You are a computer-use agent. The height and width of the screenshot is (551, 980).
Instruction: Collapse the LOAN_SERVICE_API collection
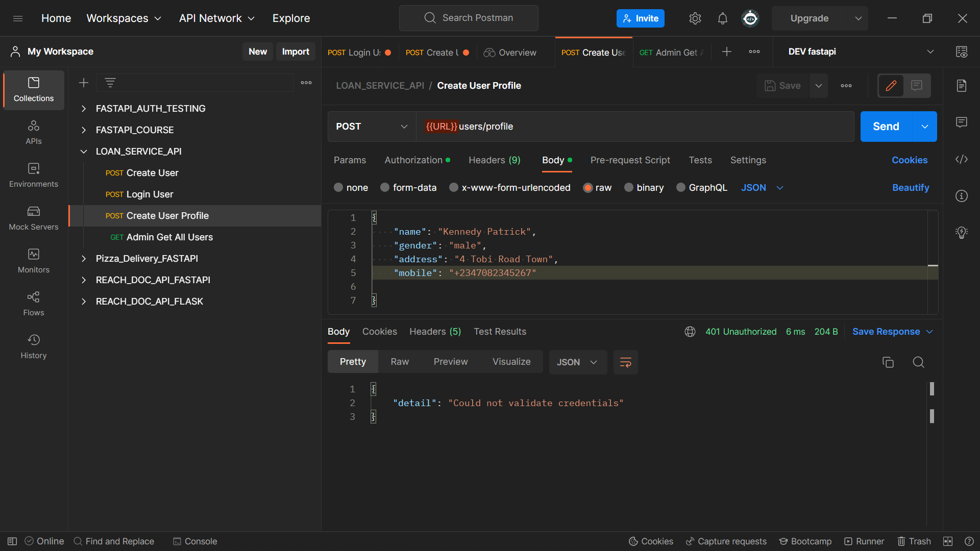[84, 151]
